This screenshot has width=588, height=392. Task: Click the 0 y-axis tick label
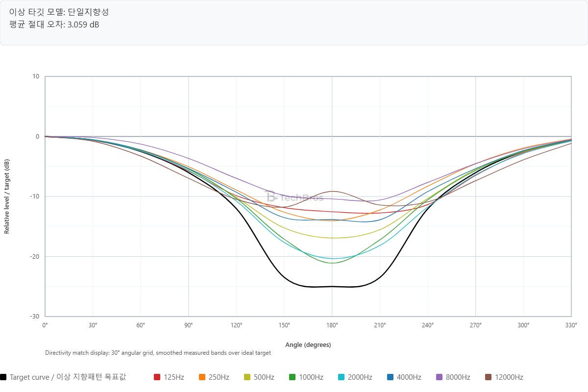point(38,137)
